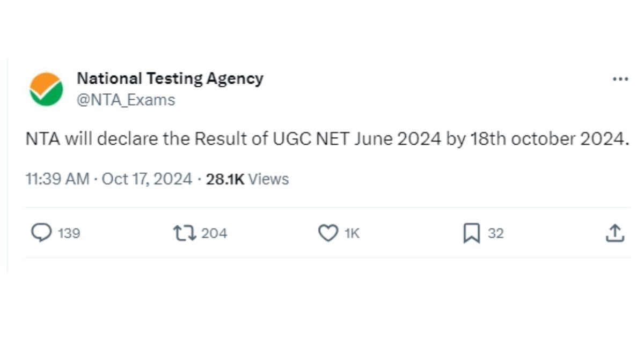
Task: Click the tweet text starting NTA will declare
Action: (327, 139)
